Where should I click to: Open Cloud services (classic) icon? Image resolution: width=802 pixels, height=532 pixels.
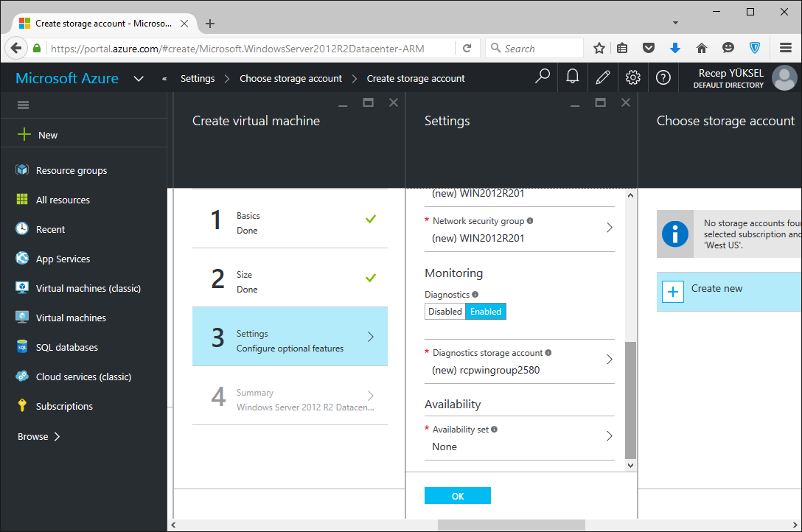(22, 376)
